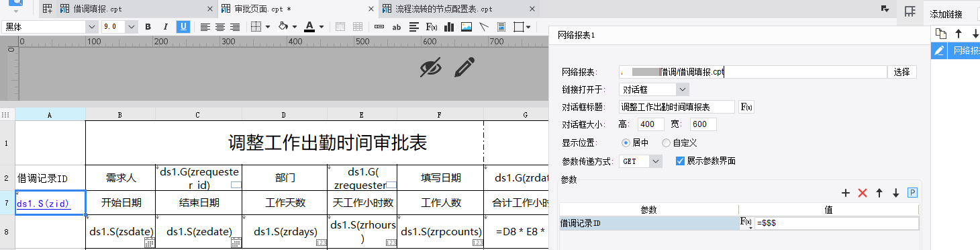Apply cell border style
The height and width of the screenshot is (250, 980).
tap(256, 27)
